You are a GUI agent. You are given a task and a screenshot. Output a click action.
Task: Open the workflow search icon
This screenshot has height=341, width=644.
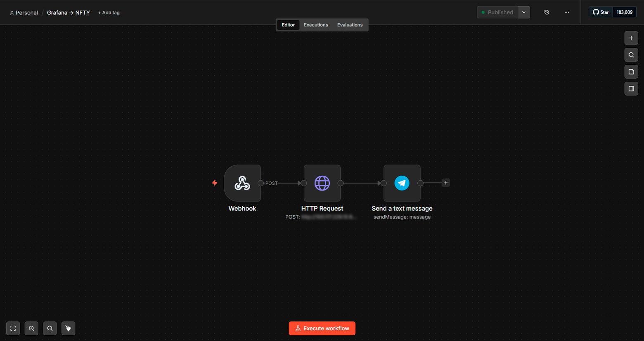631,55
